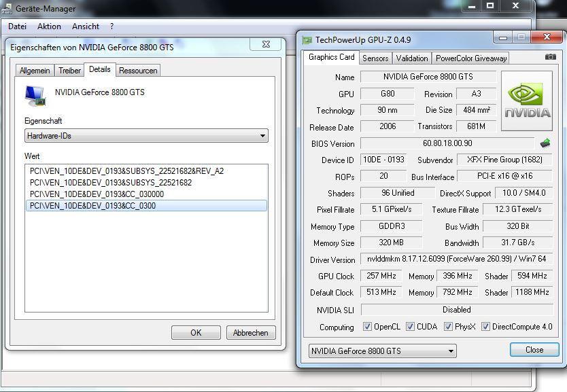Select hardware ID ending in CC_0300
This screenshot has height=392, width=567.
click(x=146, y=206)
